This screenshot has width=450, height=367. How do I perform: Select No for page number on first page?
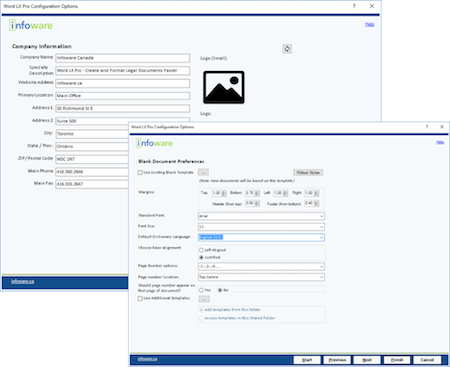pos(220,290)
